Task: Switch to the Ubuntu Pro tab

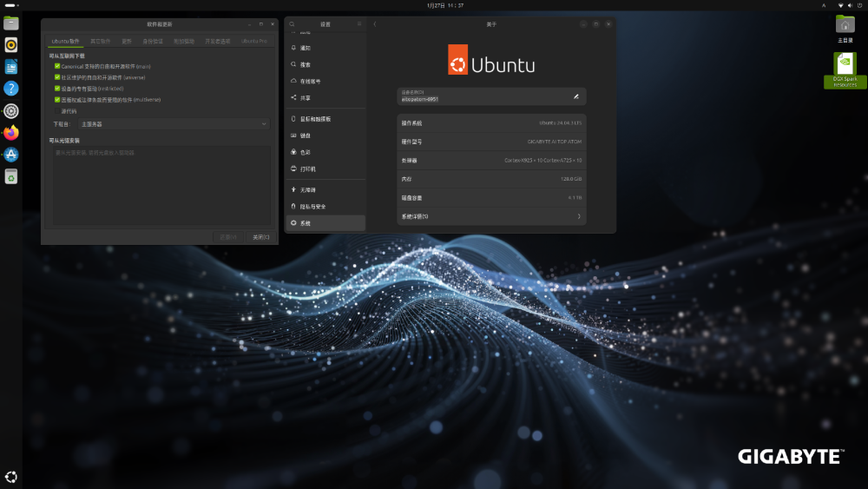Action: click(x=254, y=41)
